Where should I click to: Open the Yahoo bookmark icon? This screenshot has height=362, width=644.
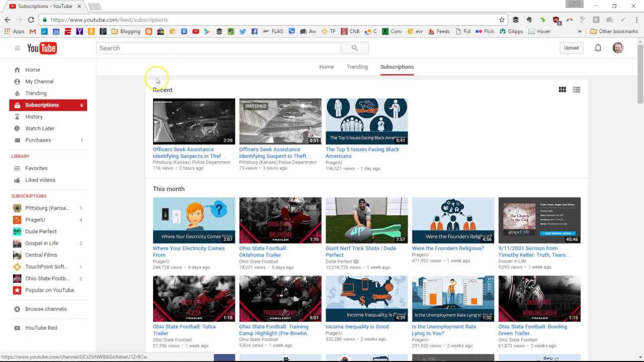pyautogui.click(x=79, y=31)
